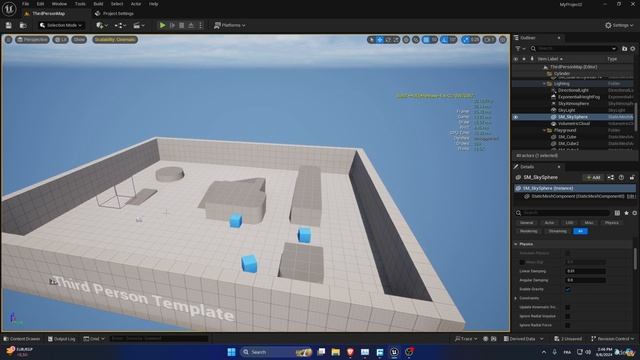
Task: Select the Physics filter in Details
Action: 611,223
